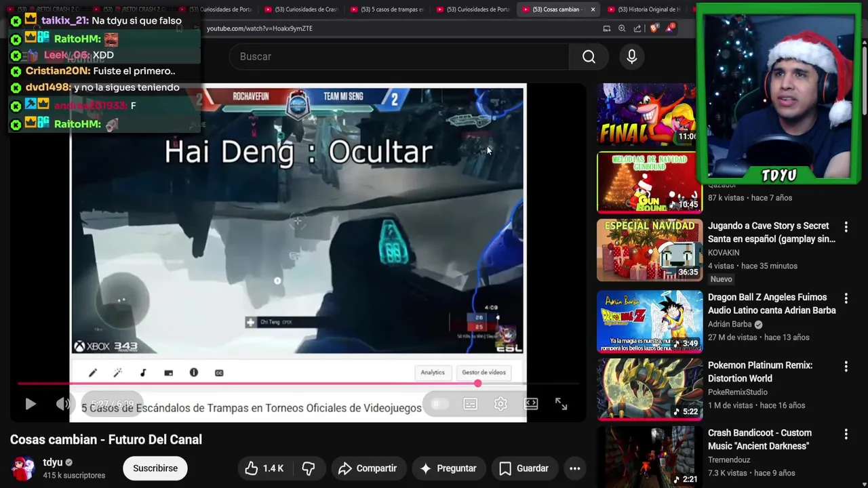Open the Pokemon Giratina thumbnail, 5:22
Viewport: 868px width, 488px height.
coord(650,389)
